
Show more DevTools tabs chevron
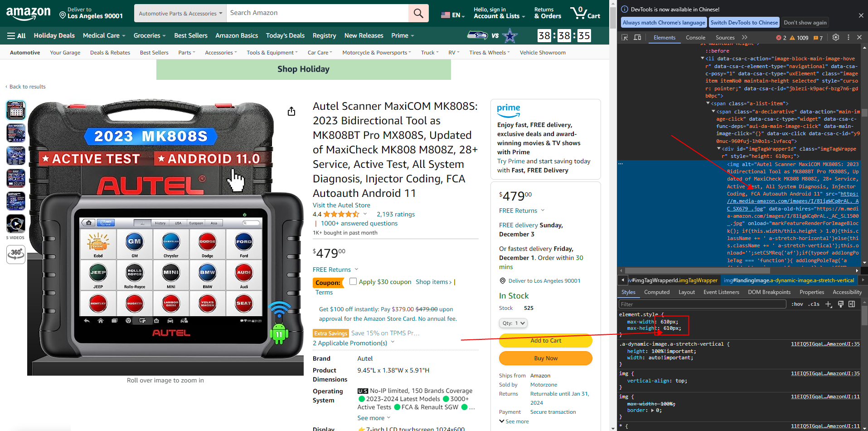point(744,37)
